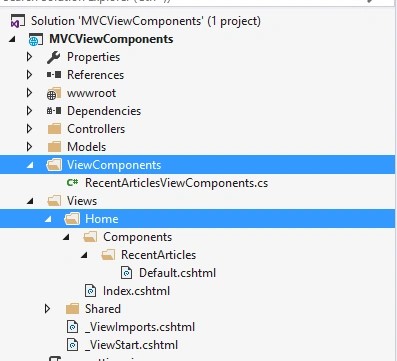Collapse the RecentArticles folder arrow
The height and width of the screenshot is (361, 397).
pyautogui.click(x=84, y=255)
